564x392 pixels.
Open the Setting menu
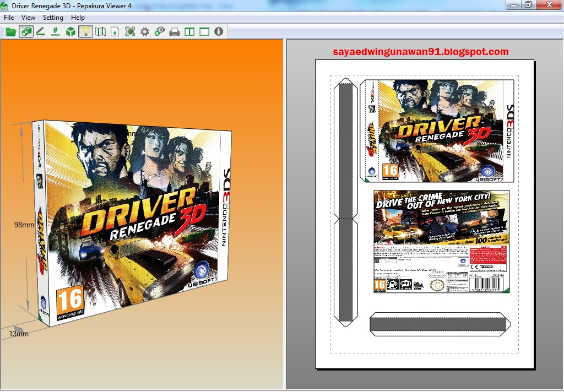coord(53,18)
